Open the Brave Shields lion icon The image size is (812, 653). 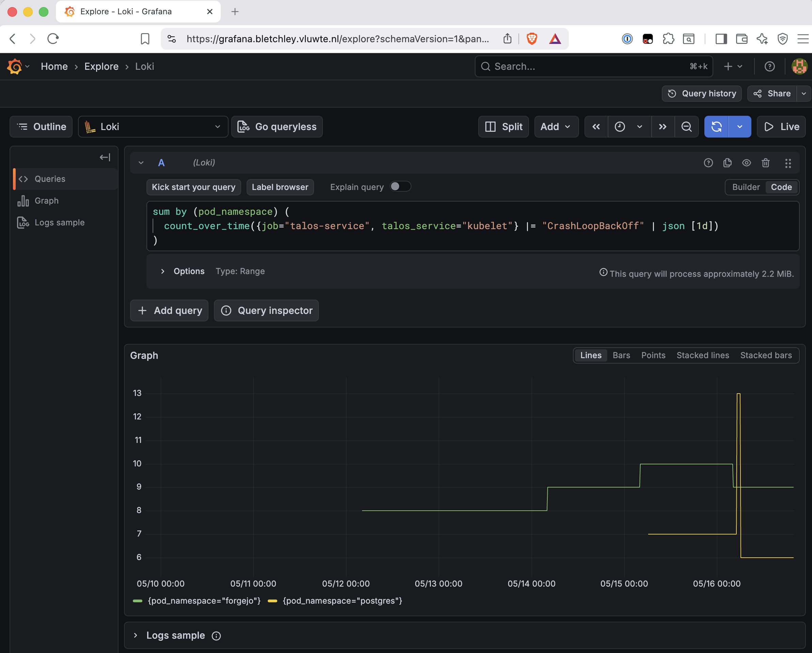[532, 39]
